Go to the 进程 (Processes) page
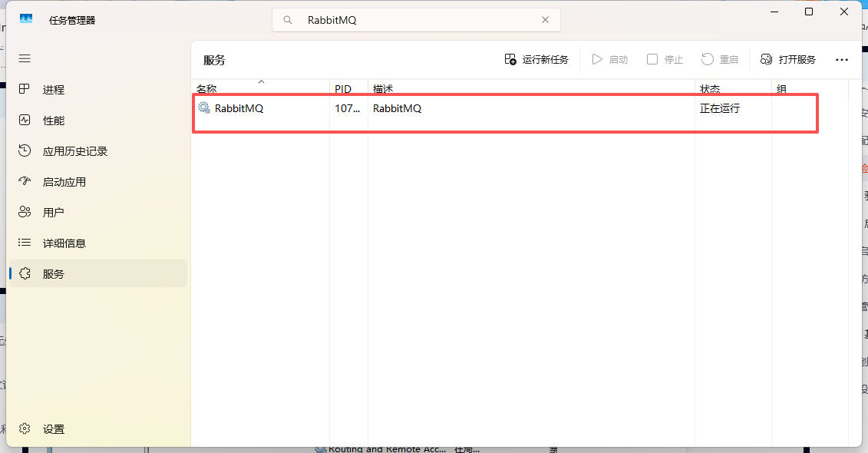The image size is (868, 453). click(x=98, y=89)
